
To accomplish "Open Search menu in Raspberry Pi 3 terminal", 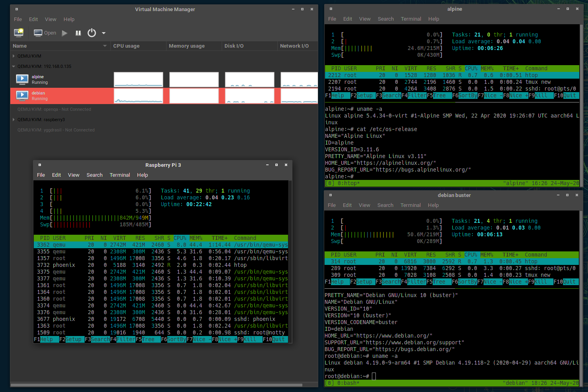I will click(x=95, y=175).
